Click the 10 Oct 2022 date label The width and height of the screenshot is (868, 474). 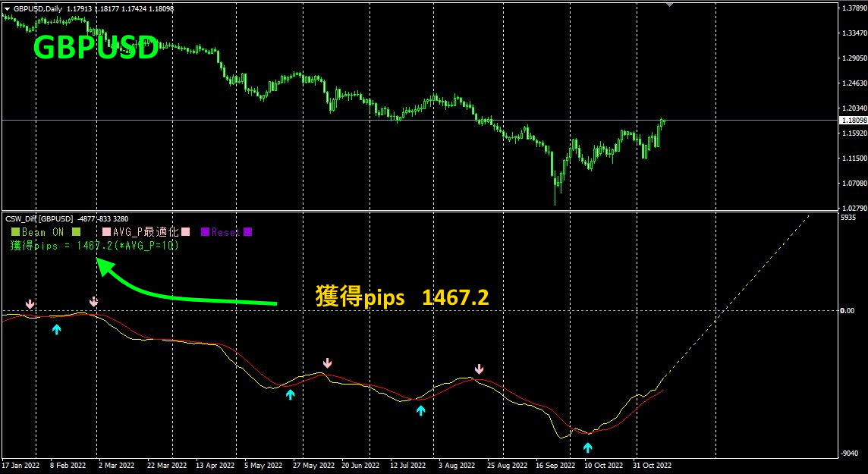point(603,465)
